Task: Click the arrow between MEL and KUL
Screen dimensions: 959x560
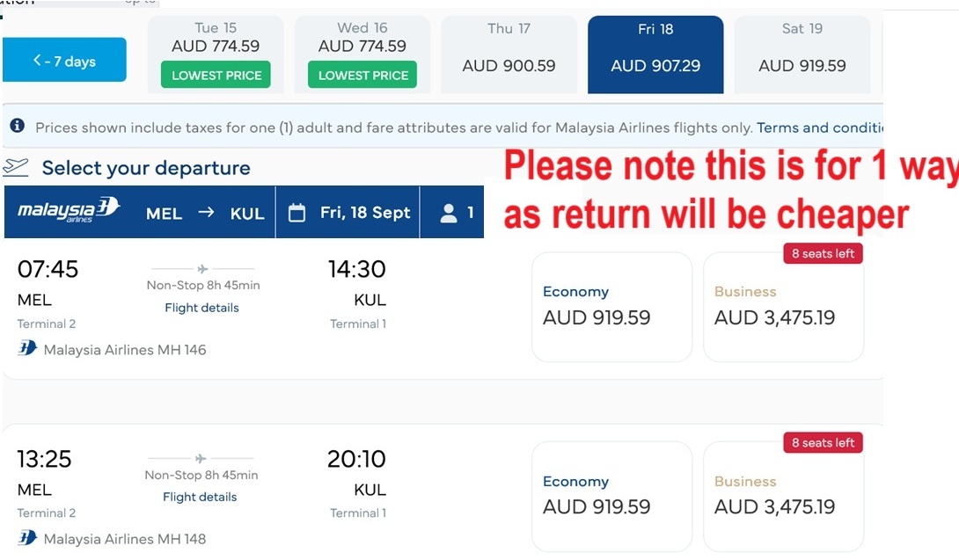Action: 206,213
